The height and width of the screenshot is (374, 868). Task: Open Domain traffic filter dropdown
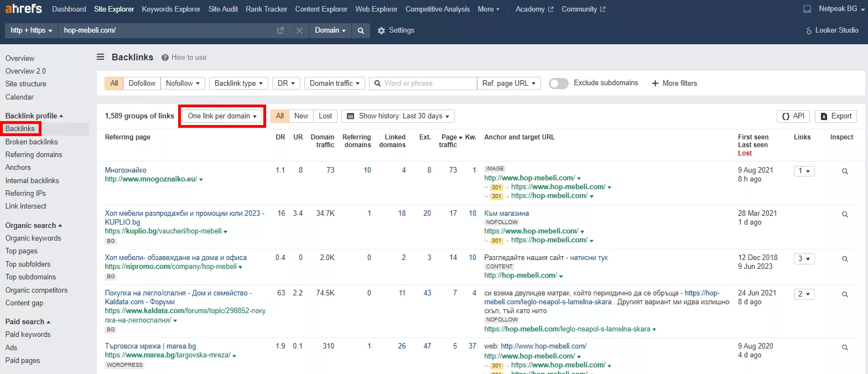pyautogui.click(x=335, y=83)
